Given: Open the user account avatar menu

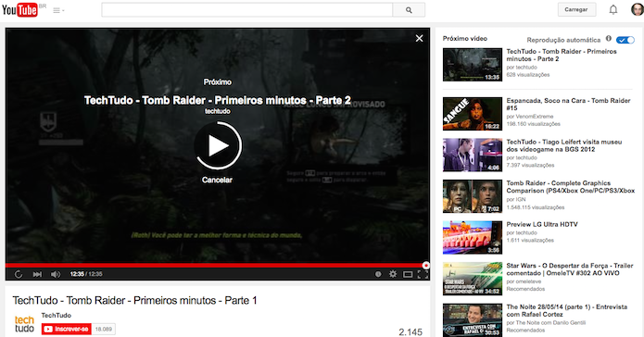Looking at the screenshot, I should (x=637, y=9).
